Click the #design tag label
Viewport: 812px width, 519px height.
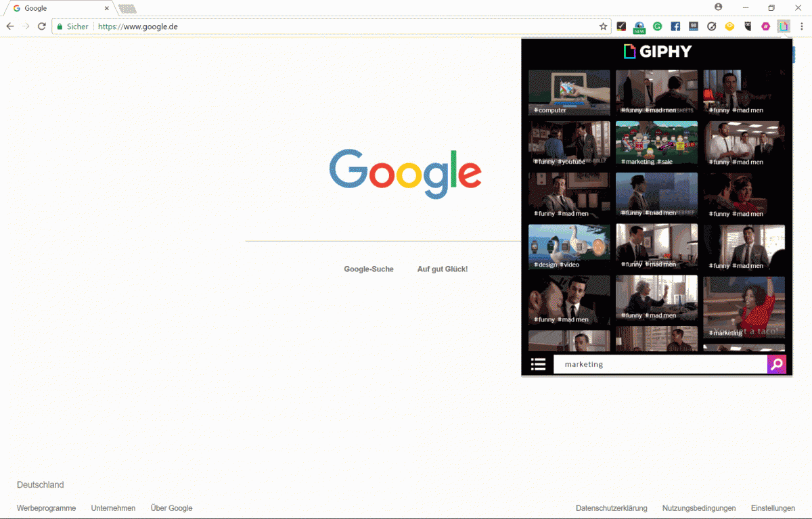click(x=545, y=265)
